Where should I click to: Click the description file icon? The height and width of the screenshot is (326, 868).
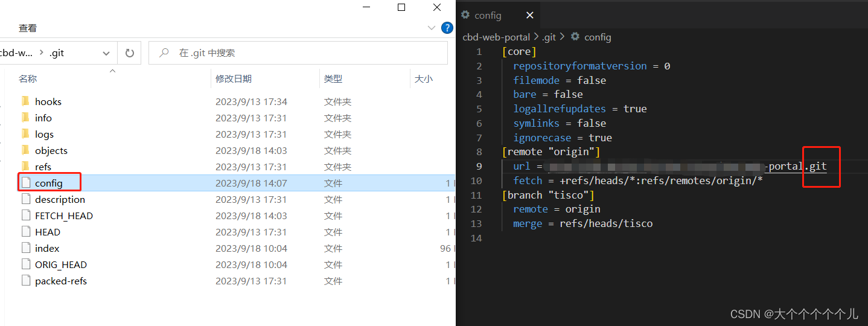[25, 199]
